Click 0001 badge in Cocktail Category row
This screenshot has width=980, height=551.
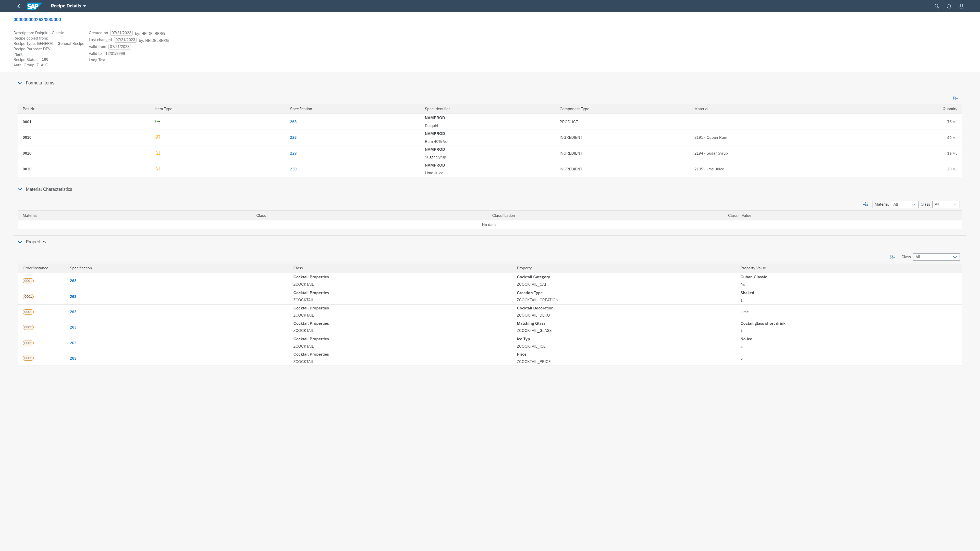pos(28,281)
